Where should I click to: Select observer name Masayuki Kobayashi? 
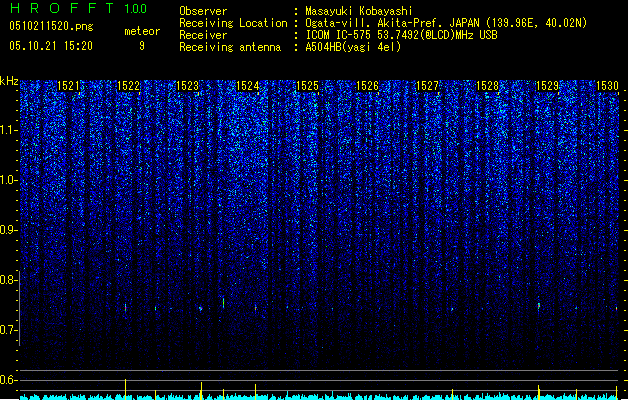[359, 11]
